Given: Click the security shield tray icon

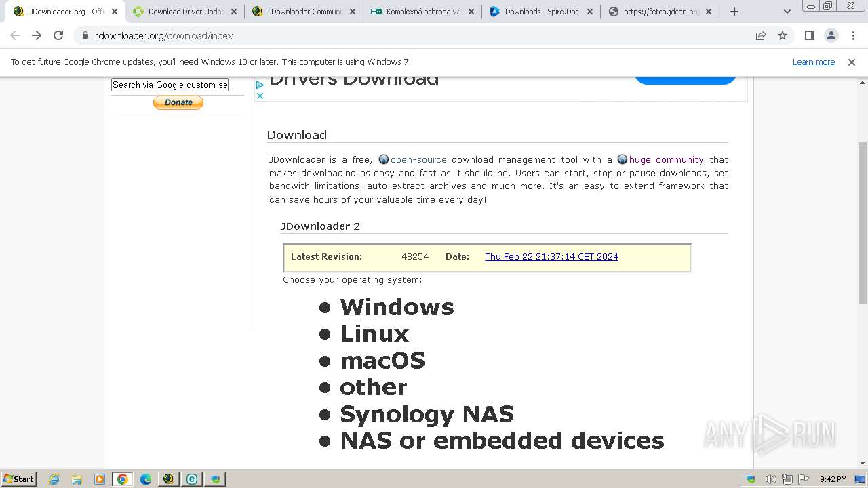Looking at the screenshot, I should tap(751, 479).
